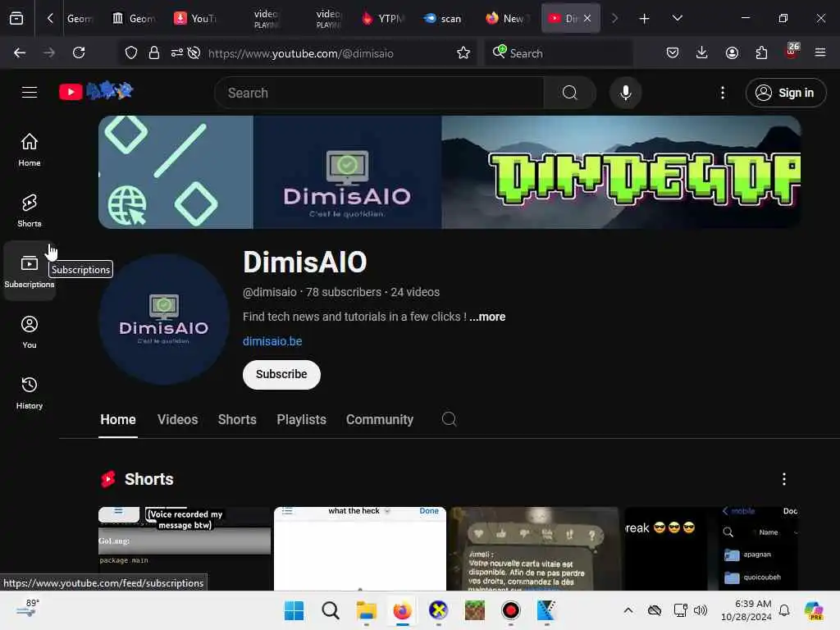Open Firefox application menu
Viewport: 840px width, 630px height.
coord(819,52)
